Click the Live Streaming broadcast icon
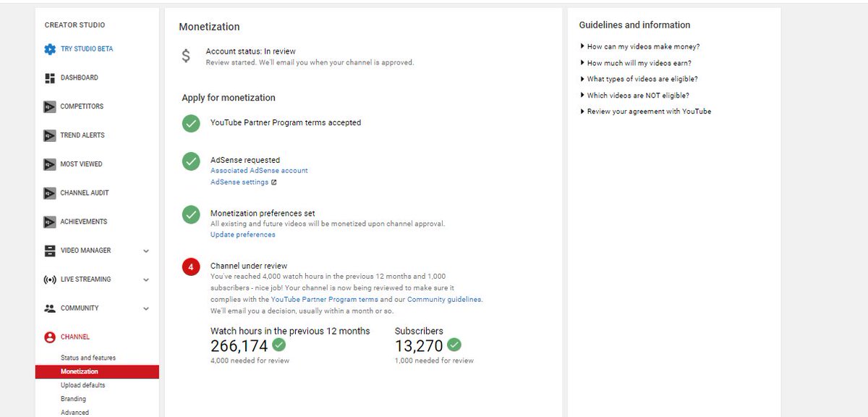 click(x=50, y=279)
